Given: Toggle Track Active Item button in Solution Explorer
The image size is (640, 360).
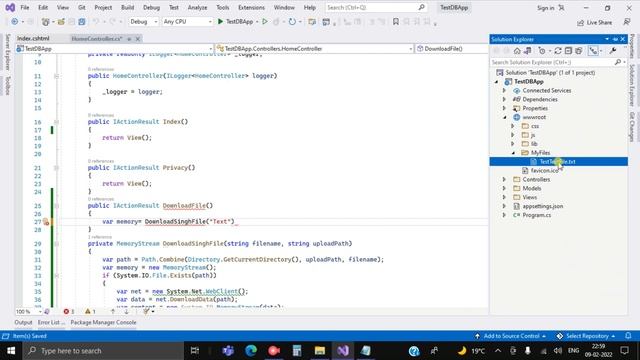Looking at the screenshot, I should [x=593, y=51].
